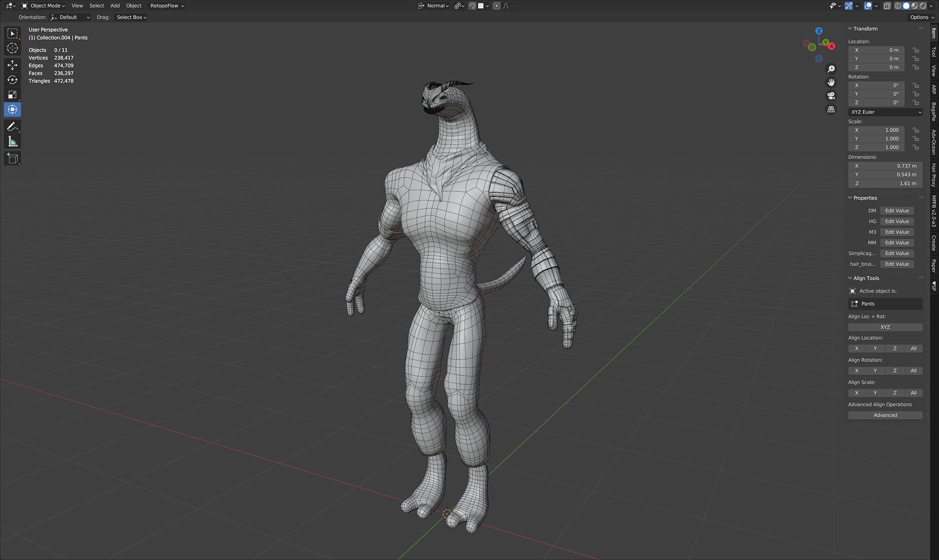Pick the Add Cube tool
This screenshot has width=939, height=560.
coord(12,158)
